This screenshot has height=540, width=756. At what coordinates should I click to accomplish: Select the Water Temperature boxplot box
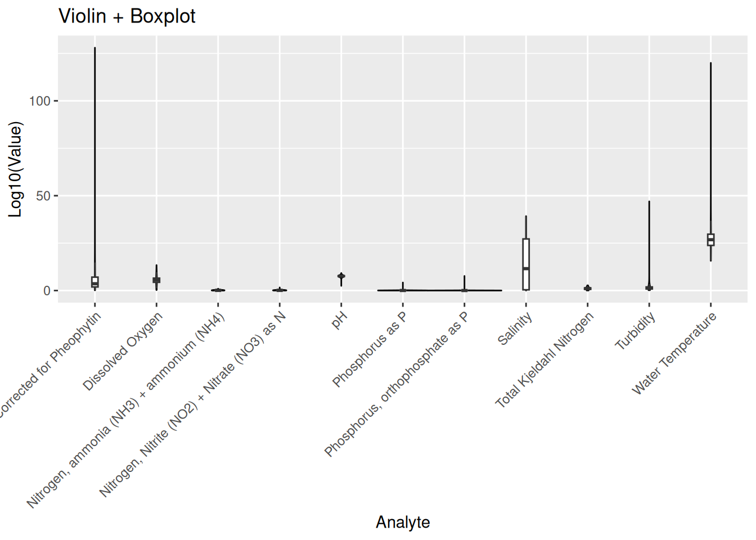point(710,240)
